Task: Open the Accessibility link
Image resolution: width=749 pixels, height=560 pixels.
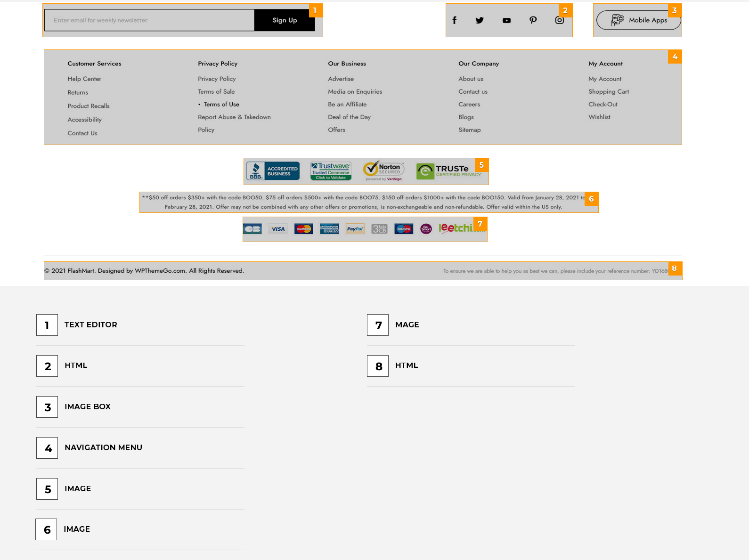Action: pyautogui.click(x=85, y=120)
